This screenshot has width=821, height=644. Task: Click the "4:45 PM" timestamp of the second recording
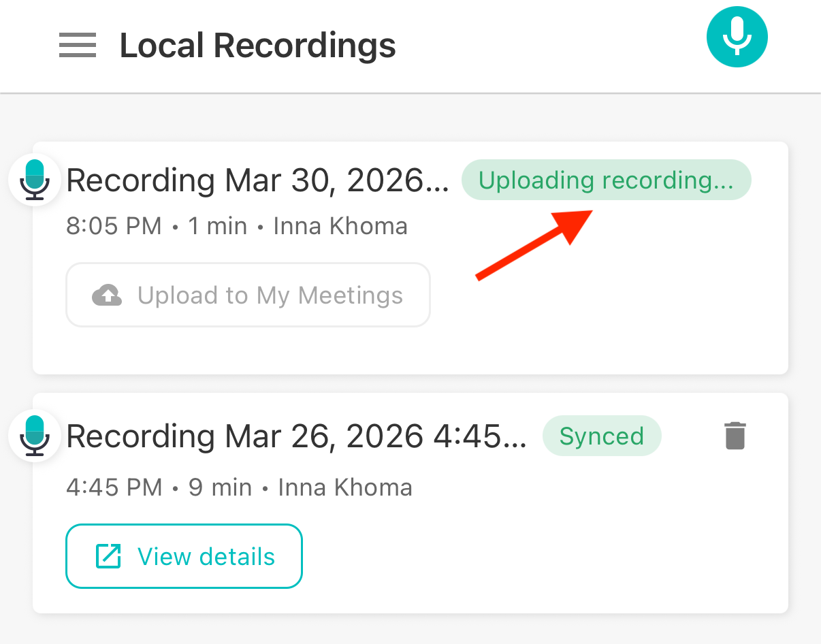(114, 487)
